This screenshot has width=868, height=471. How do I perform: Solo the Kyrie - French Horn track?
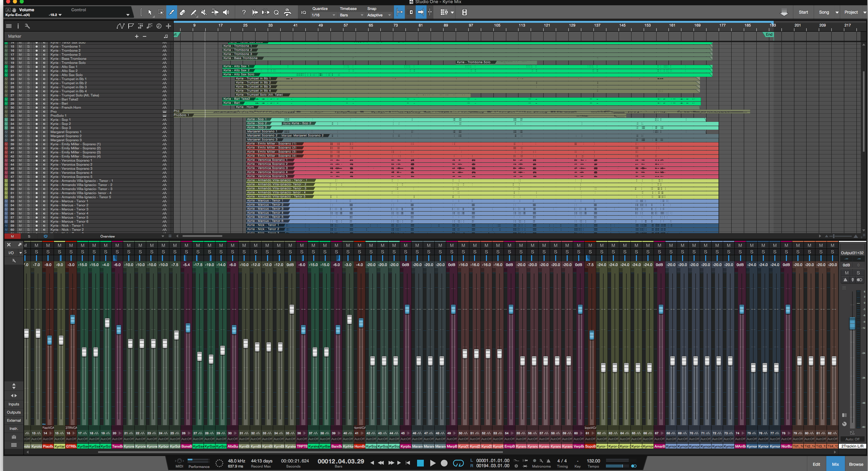click(x=28, y=107)
